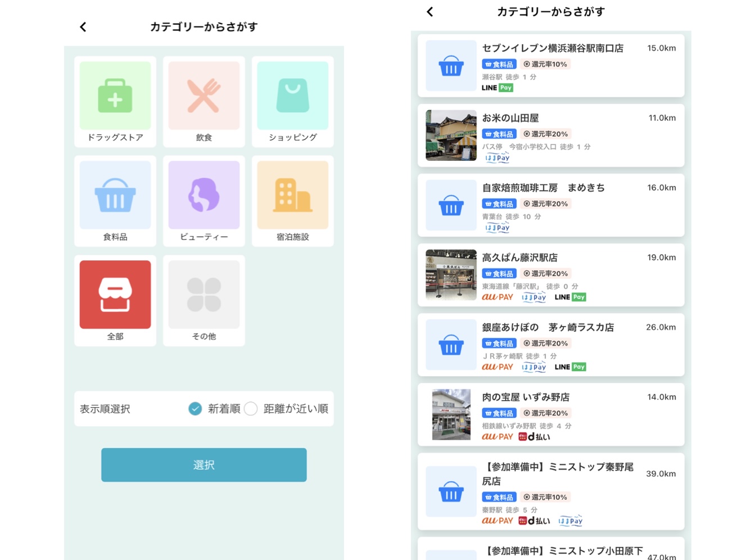Choose the その他 category icon
The width and height of the screenshot is (751, 560).
(204, 295)
